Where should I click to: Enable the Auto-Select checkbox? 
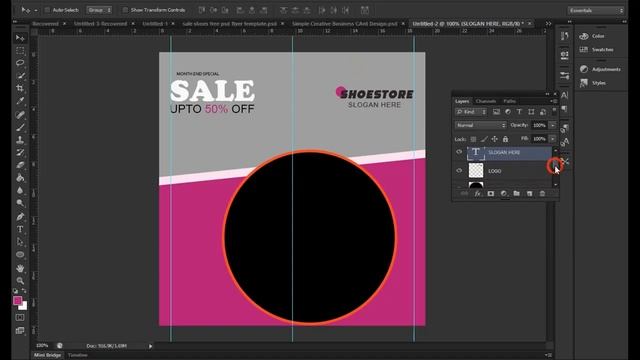[x=47, y=10]
